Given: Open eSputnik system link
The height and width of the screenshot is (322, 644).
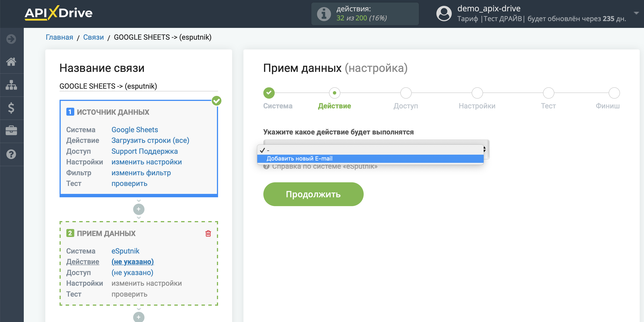Looking at the screenshot, I should pos(125,251).
